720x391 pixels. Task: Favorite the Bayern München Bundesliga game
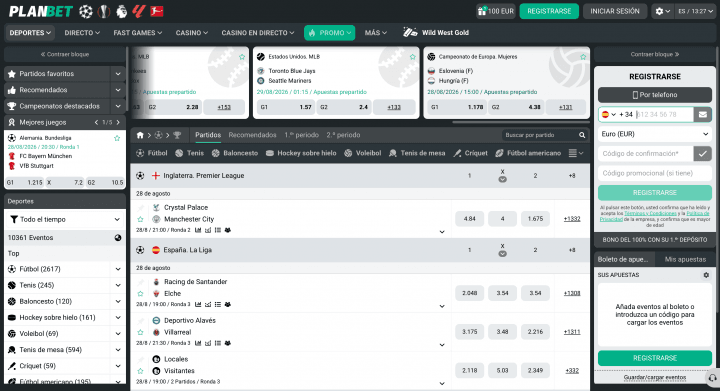117,138
